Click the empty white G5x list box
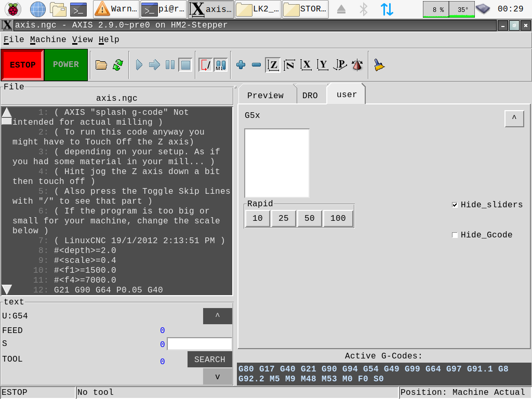 277,163
